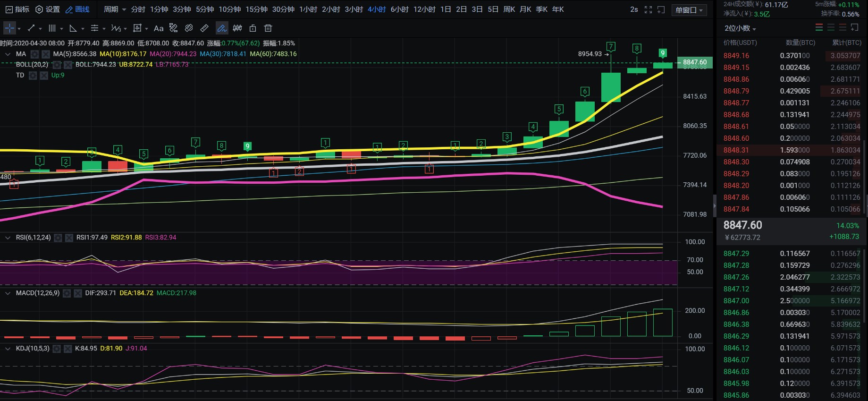Click the lock drawings icon
The width and height of the screenshot is (868, 401).
[253, 28]
